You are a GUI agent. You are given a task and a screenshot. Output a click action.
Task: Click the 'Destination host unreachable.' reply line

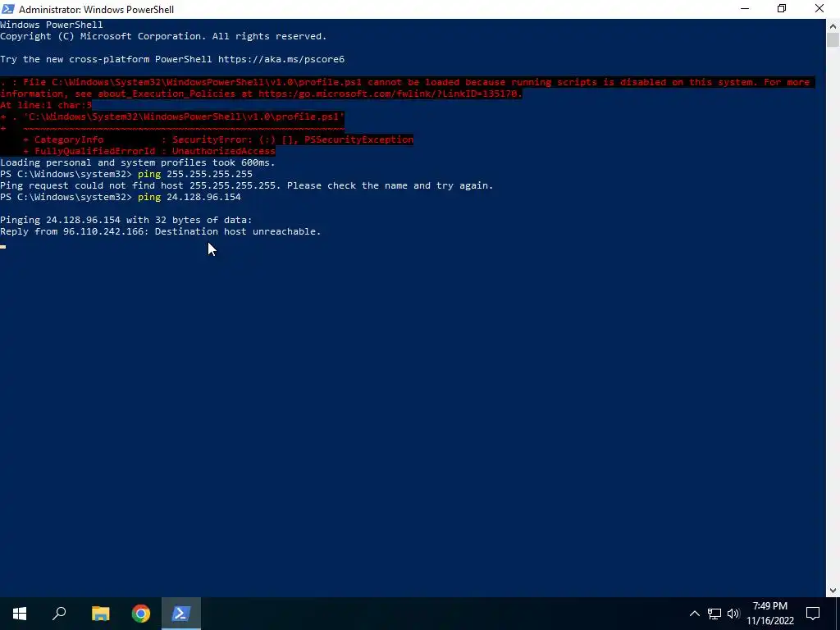pyautogui.click(x=161, y=231)
